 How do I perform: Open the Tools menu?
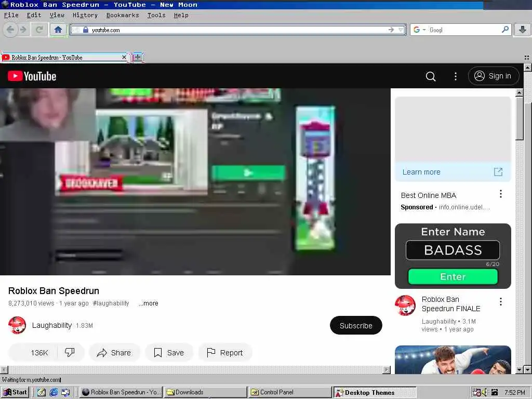click(x=156, y=15)
